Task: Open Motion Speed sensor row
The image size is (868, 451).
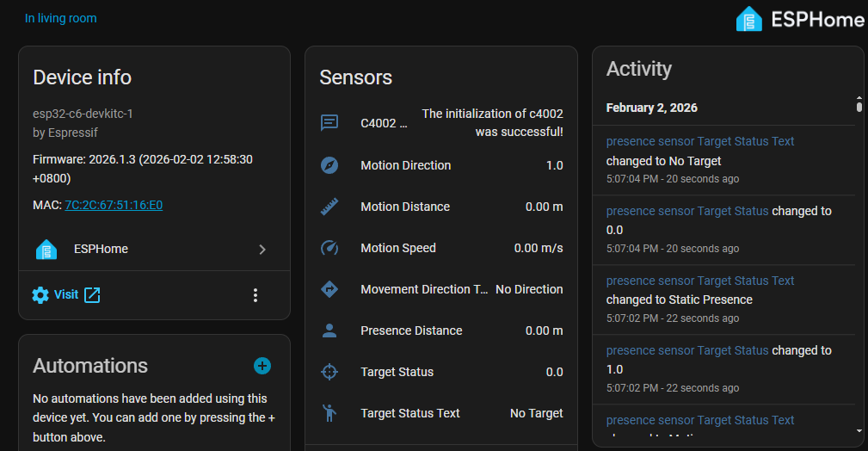Action: tap(440, 248)
